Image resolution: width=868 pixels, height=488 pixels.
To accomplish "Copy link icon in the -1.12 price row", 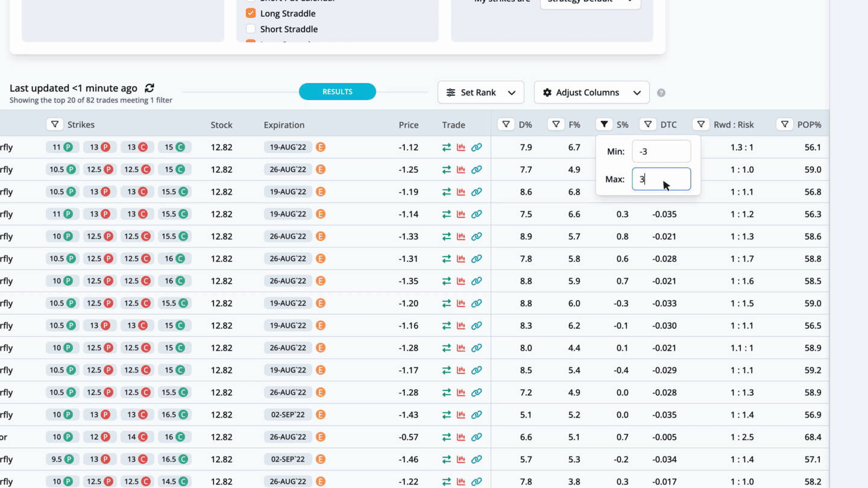I will pos(476,148).
